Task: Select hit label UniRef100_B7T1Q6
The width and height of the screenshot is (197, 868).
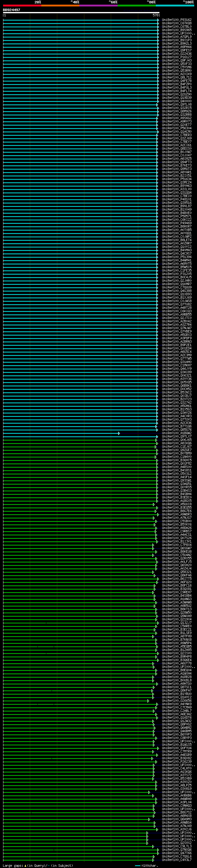Action: coord(177,426)
